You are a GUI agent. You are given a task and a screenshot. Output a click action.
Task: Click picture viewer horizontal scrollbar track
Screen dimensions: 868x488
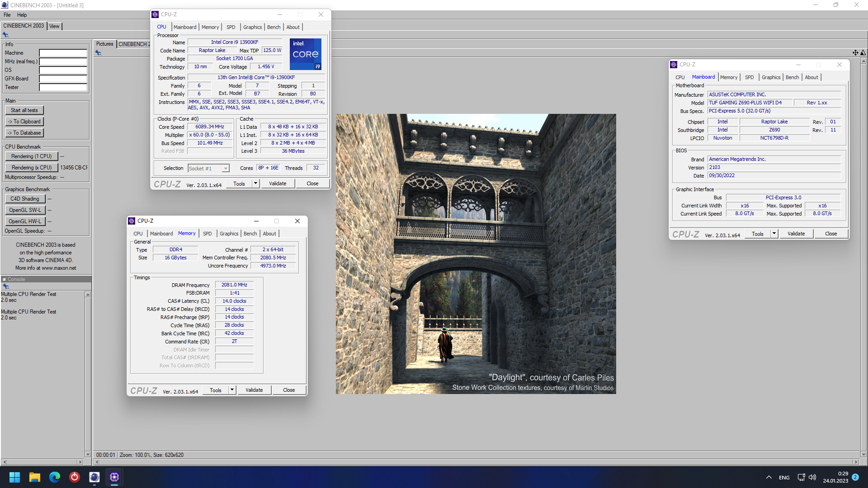476,462
